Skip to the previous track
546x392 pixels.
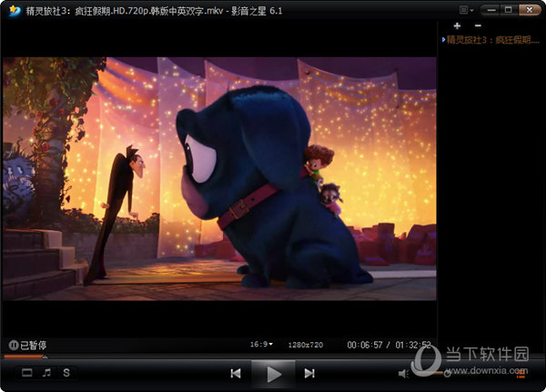click(236, 374)
